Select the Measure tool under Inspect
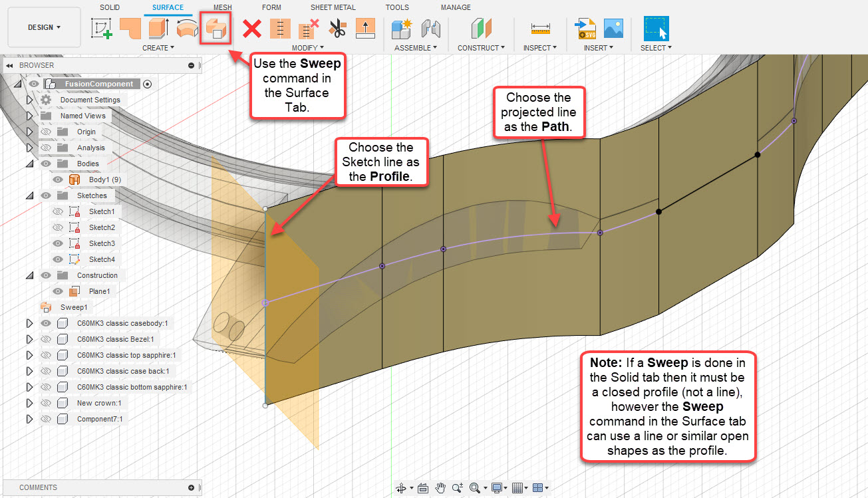This screenshot has width=868, height=498. (540, 29)
